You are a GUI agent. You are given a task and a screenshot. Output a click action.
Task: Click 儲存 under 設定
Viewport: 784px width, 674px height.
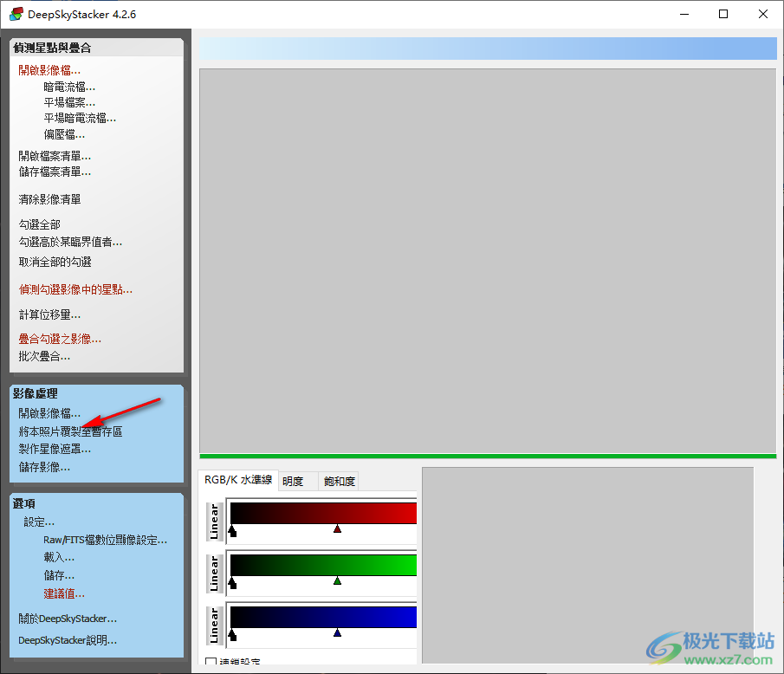[59, 575]
